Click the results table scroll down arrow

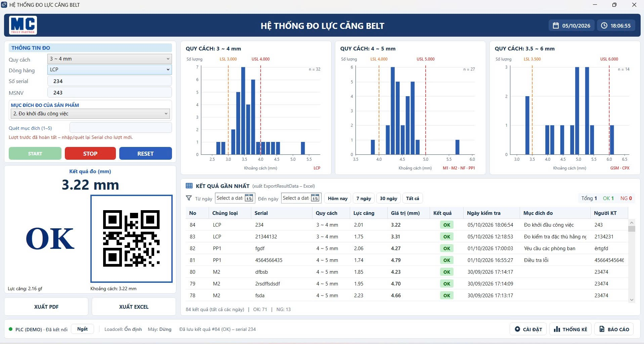tap(632, 300)
